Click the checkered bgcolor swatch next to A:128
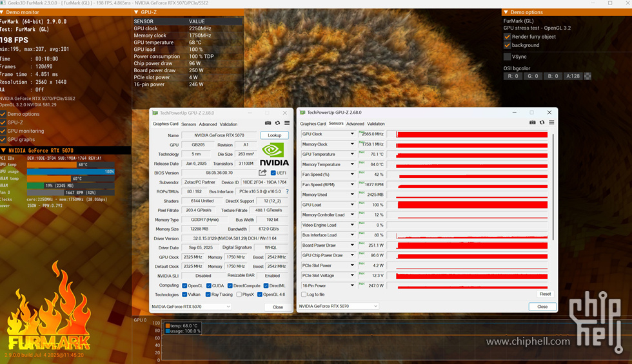Screen dimensions: 632x364 click(588, 76)
